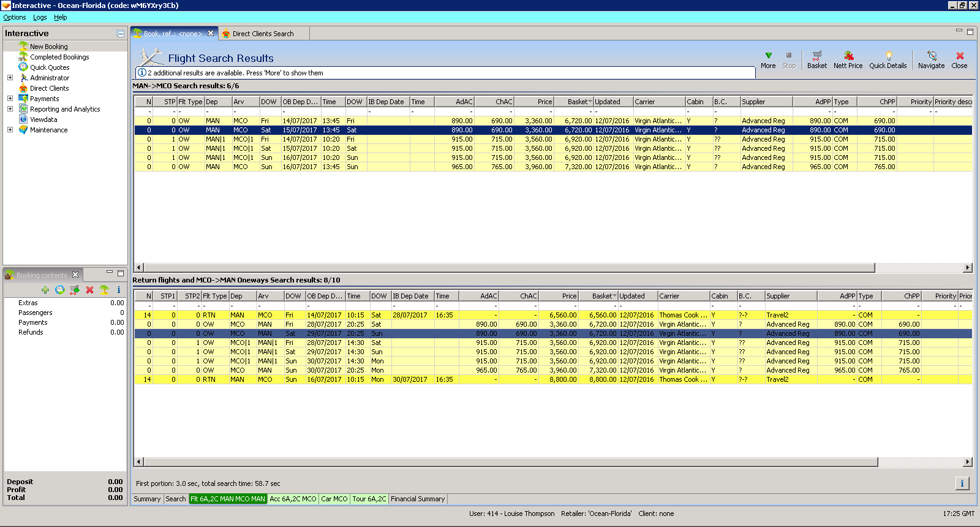Select the Acc 6A,2C MCO tab
Viewport: 980px width, 527px height.
293,499
